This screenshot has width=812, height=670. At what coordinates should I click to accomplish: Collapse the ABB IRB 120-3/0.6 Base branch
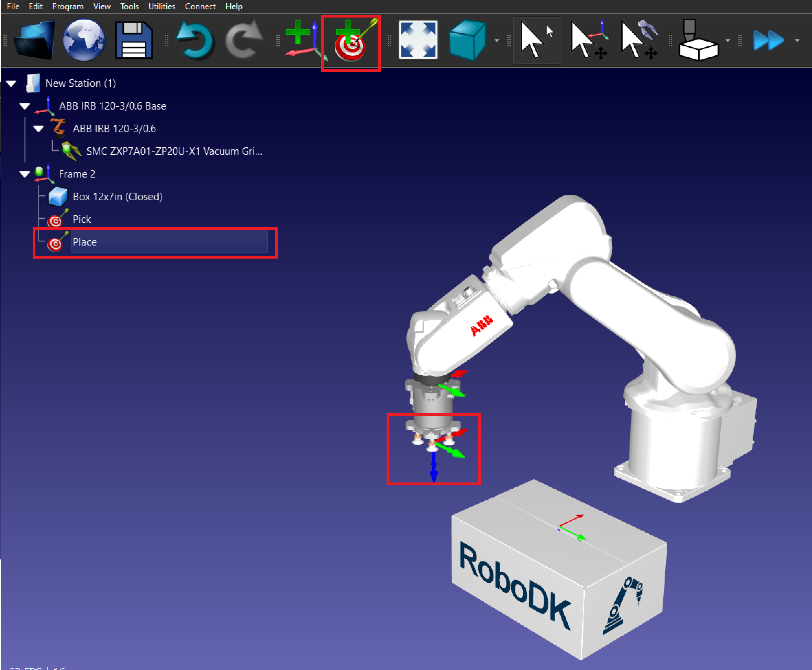click(x=25, y=106)
